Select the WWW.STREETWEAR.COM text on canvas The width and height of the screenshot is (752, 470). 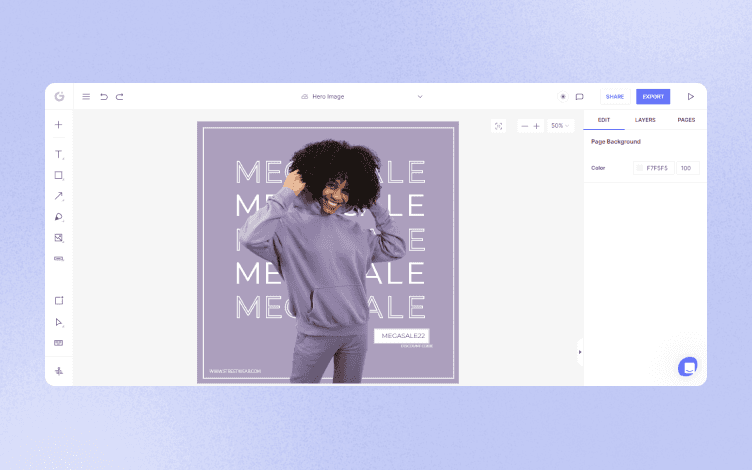[235, 371]
